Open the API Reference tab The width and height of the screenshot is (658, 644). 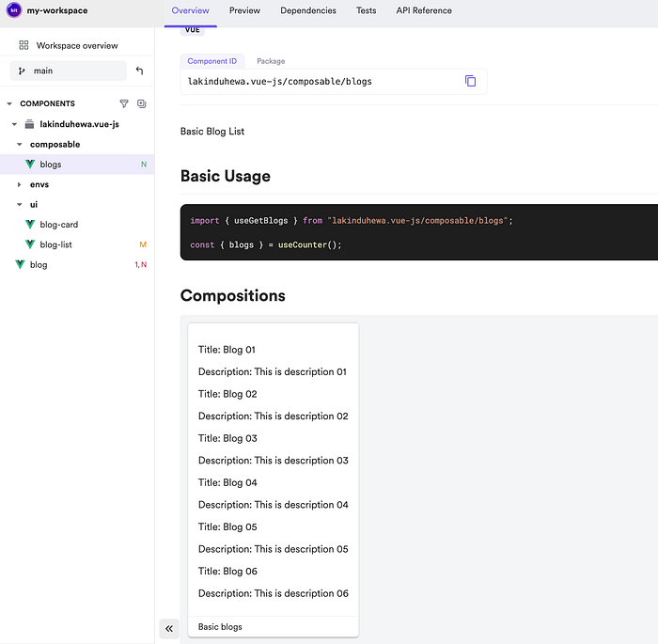pyautogui.click(x=423, y=10)
